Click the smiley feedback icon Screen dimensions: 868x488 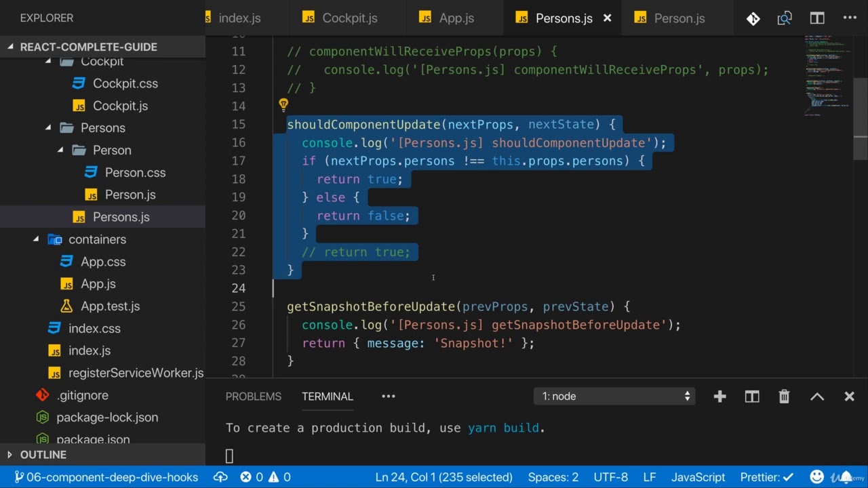point(817,477)
